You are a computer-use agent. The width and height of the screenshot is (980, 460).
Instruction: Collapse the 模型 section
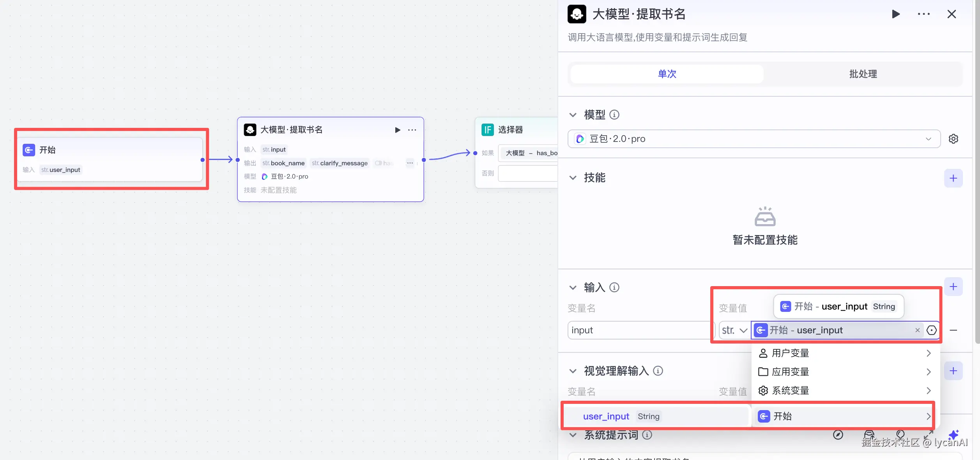tap(573, 115)
